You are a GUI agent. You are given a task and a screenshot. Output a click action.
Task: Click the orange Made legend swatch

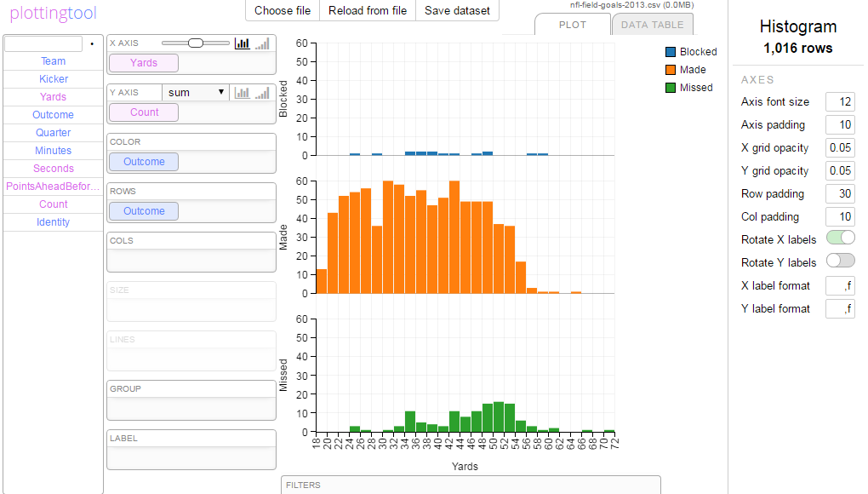click(671, 70)
